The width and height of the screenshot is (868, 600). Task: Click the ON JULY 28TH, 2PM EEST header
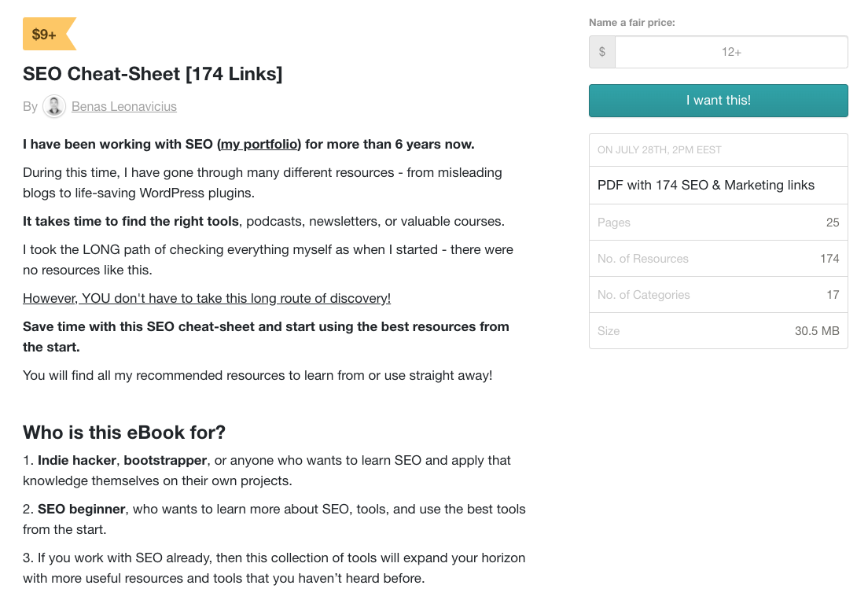click(x=718, y=149)
